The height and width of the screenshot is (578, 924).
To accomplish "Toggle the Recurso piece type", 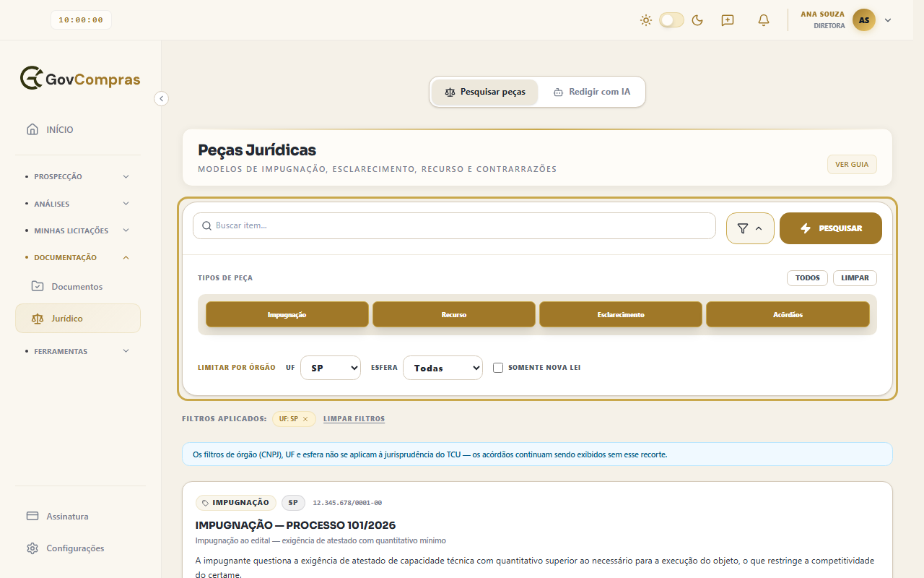I will 454,314.
